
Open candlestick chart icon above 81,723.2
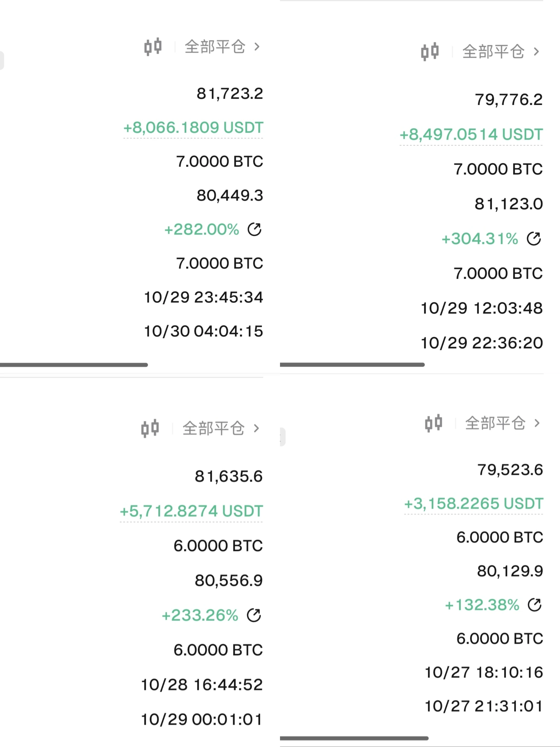(153, 47)
